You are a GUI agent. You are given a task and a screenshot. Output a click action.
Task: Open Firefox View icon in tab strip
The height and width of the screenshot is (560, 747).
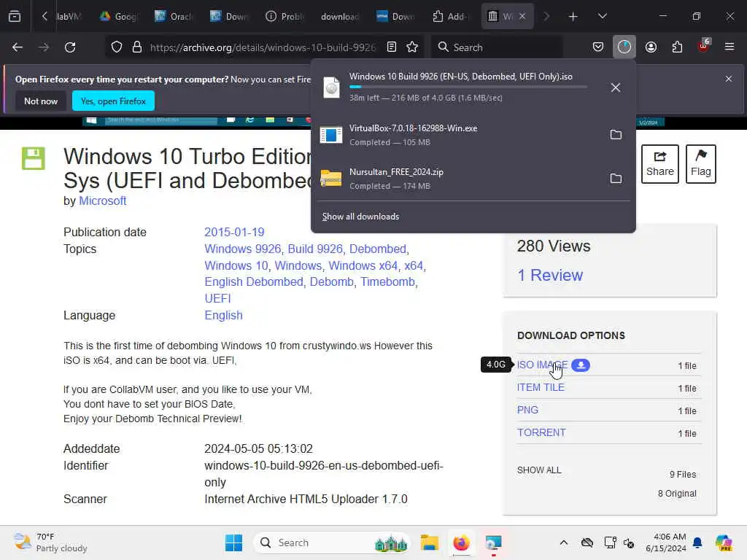pos(15,17)
